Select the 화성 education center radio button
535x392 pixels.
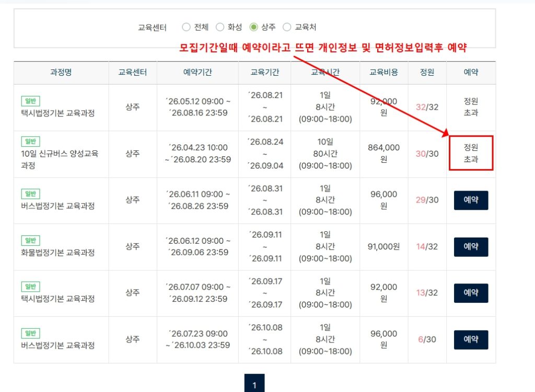coord(220,27)
